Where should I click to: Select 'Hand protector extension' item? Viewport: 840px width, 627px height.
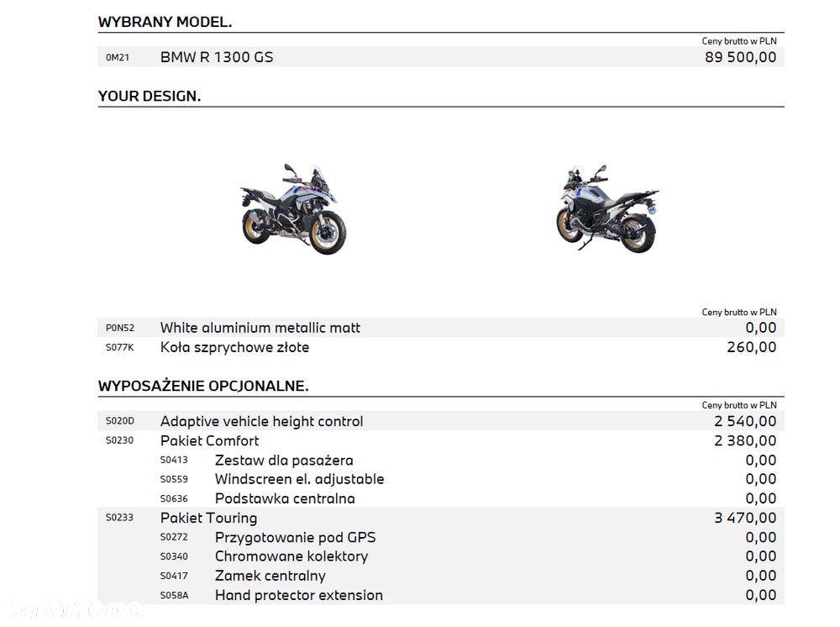pyautogui.click(x=299, y=595)
